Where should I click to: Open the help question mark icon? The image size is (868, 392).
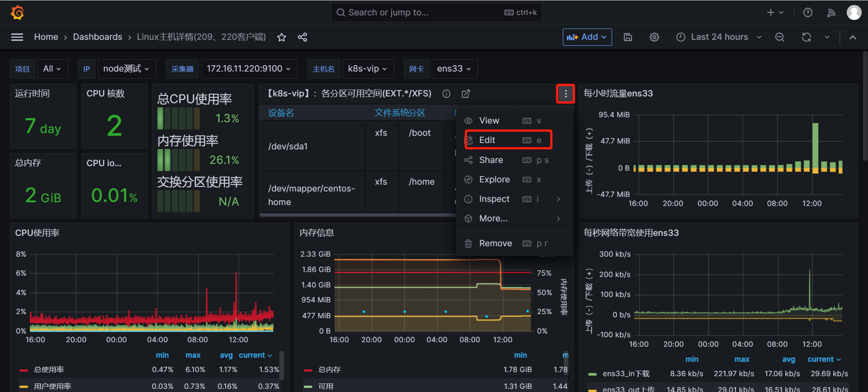[x=808, y=13]
